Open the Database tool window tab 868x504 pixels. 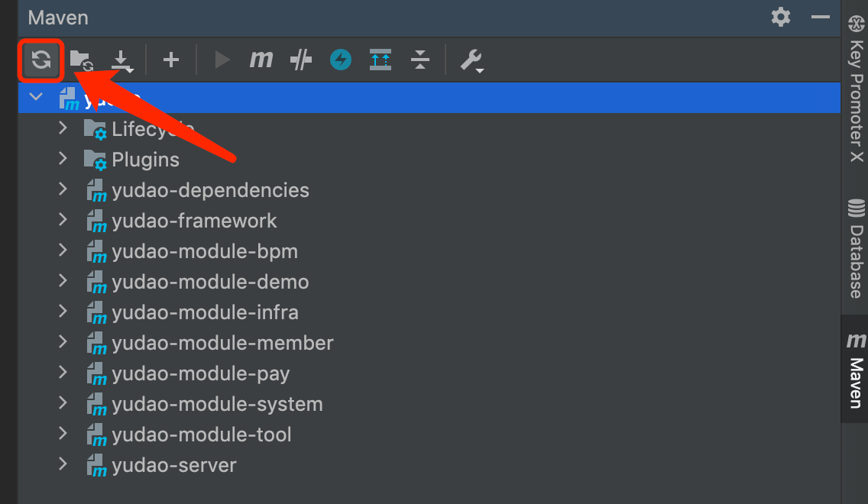coord(856,249)
